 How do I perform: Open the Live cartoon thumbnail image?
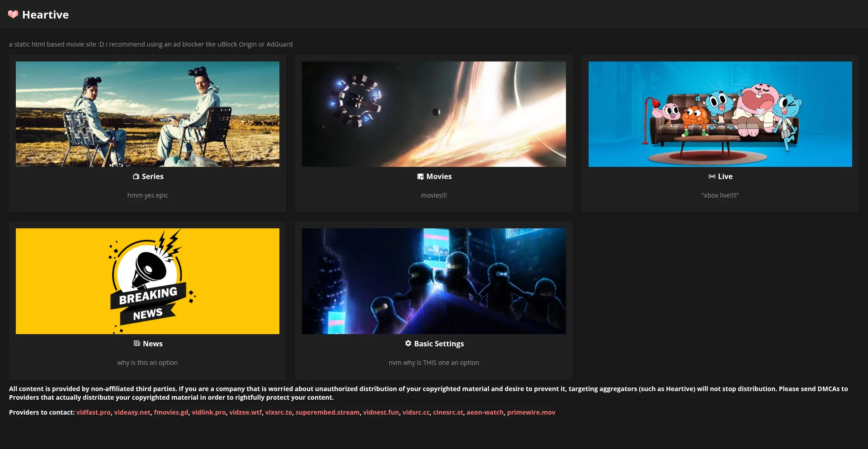click(720, 114)
